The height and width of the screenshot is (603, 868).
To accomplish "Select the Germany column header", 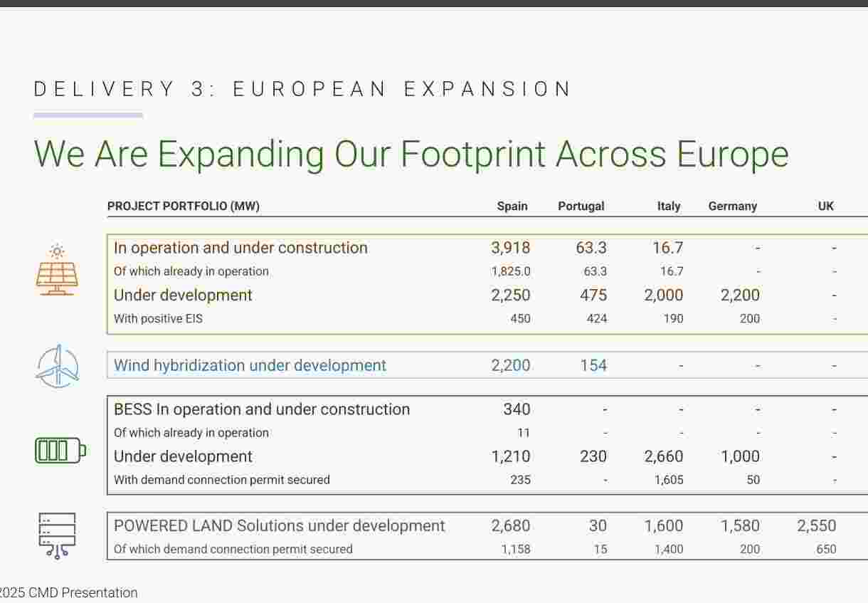I will (x=732, y=206).
